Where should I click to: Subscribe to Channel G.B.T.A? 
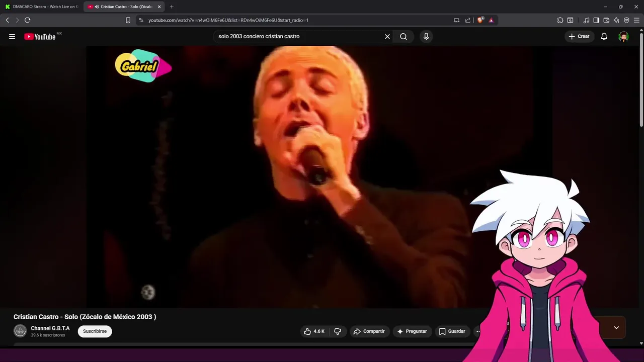[95, 331]
